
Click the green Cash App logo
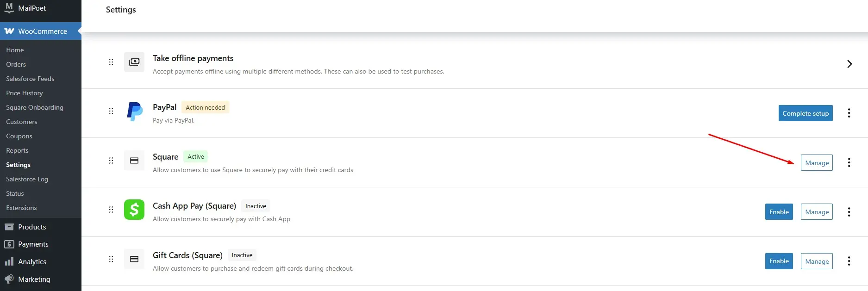click(134, 210)
